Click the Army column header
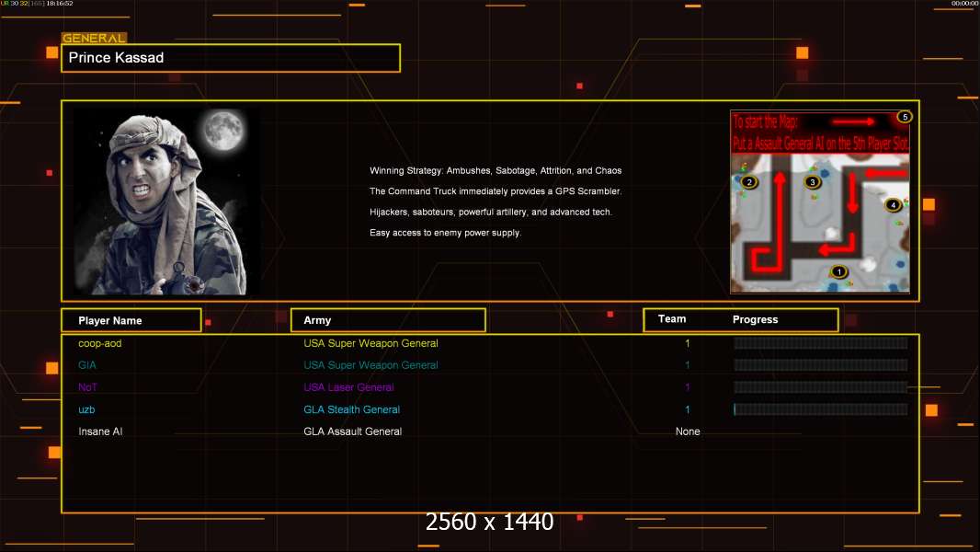980x552 pixels. pos(388,320)
